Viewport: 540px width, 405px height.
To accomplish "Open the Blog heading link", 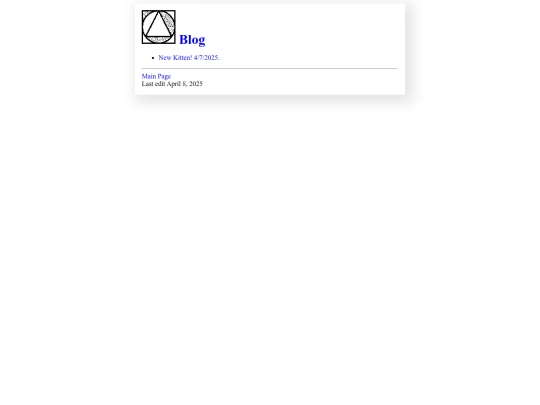I will 192,40.
